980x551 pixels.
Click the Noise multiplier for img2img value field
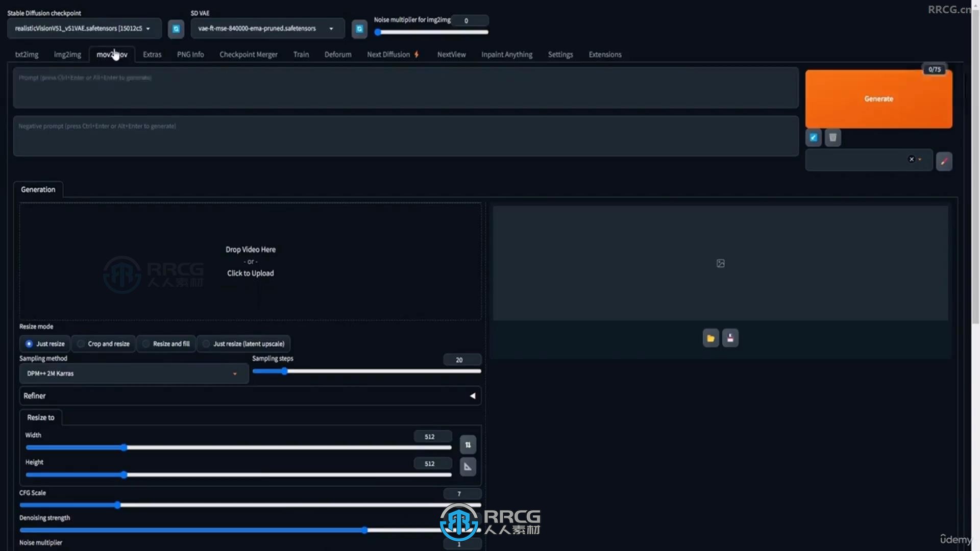coord(470,20)
